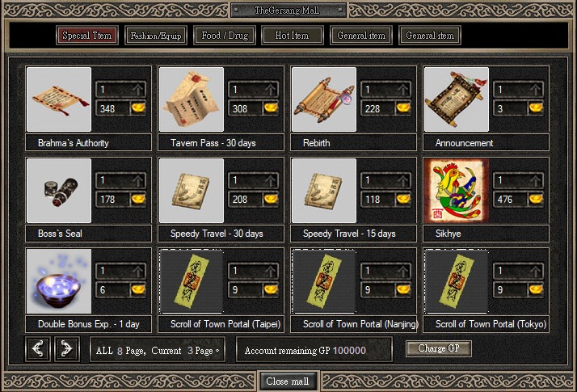Increase quantity for Speedy Travel - 30 days
The image size is (577, 392).
tap(271, 180)
